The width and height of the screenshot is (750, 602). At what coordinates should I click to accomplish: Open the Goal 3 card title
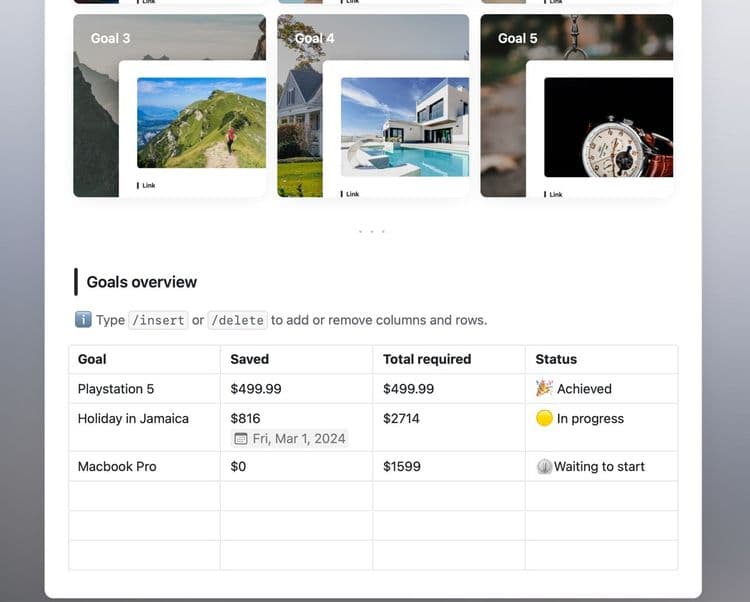[110, 38]
